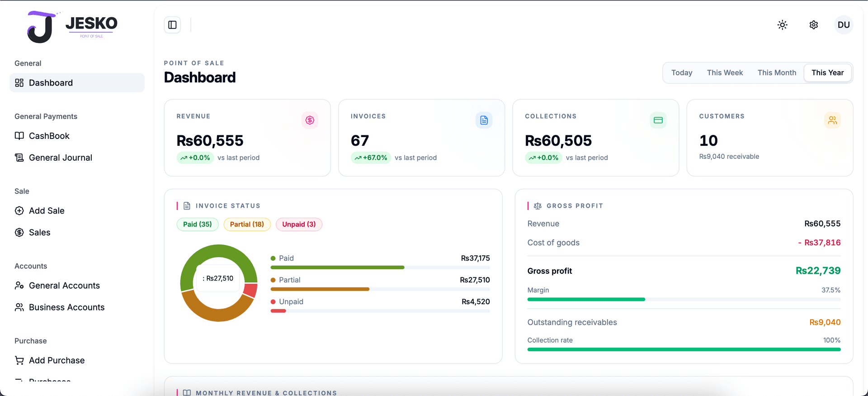Switch theme with the sun icon
Image resolution: width=868 pixels, height=396 pixels.
tap(783, 25)
